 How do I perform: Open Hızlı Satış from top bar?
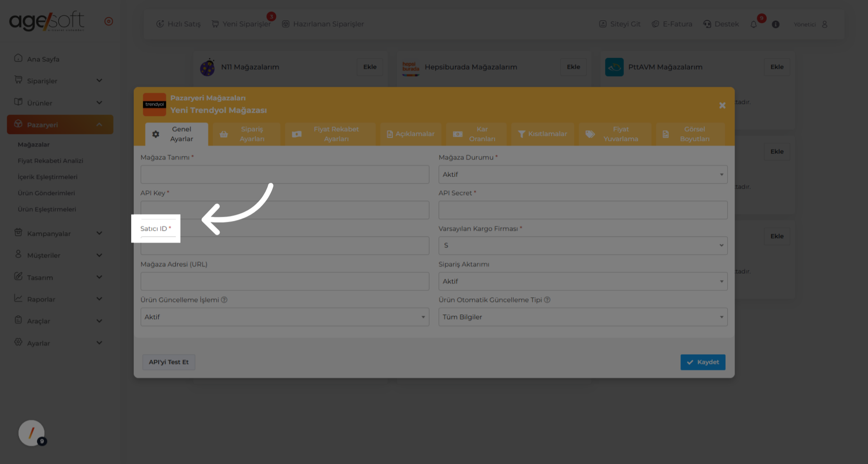pos(178,24)
